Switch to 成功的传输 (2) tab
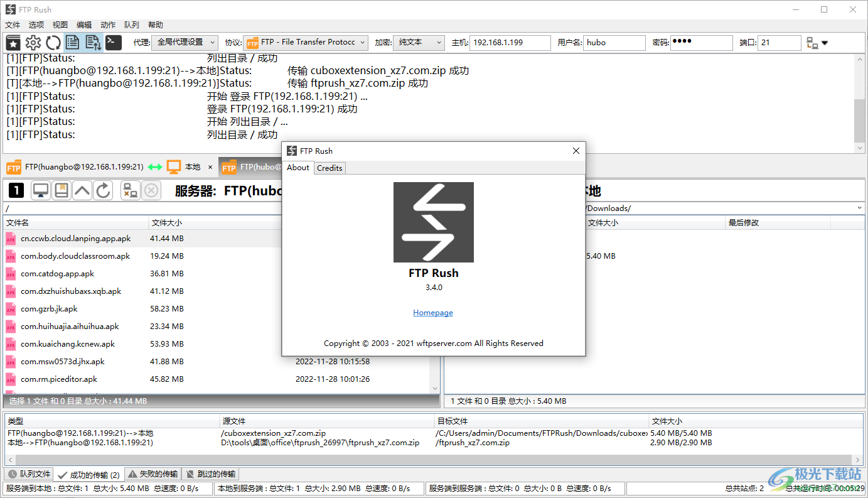868x498 pixels. coord(88,475)
